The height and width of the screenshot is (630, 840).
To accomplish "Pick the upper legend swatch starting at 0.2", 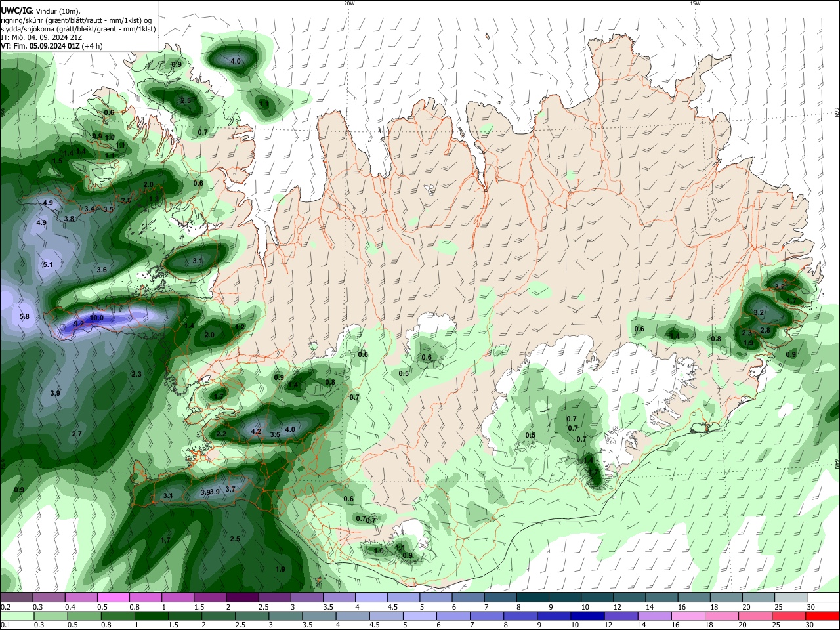I will pos(16,598).
